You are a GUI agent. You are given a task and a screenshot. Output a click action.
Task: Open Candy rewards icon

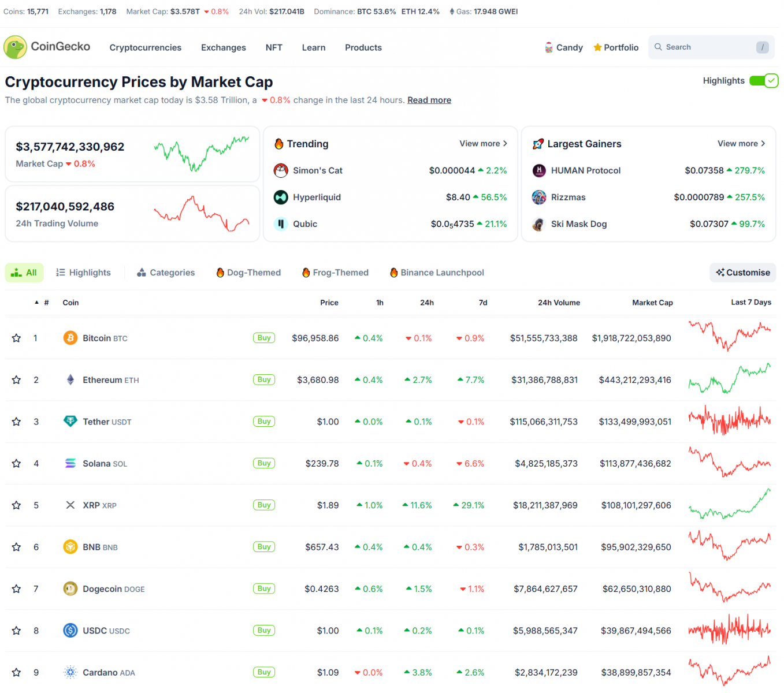[549, 47]
